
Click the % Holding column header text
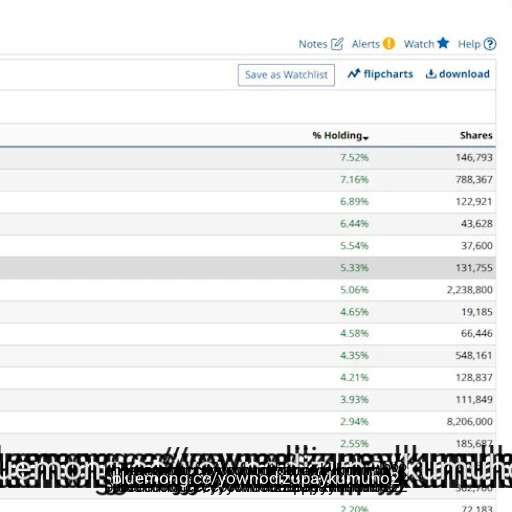(337, 135)
